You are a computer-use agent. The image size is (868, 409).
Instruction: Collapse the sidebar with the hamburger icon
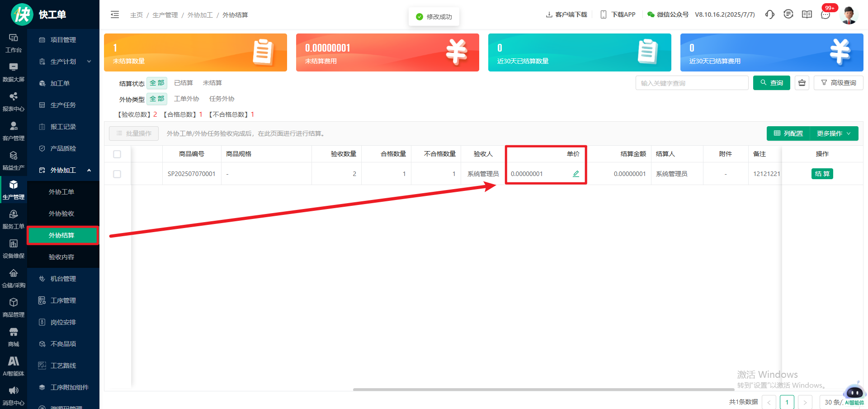click(115, 15)
